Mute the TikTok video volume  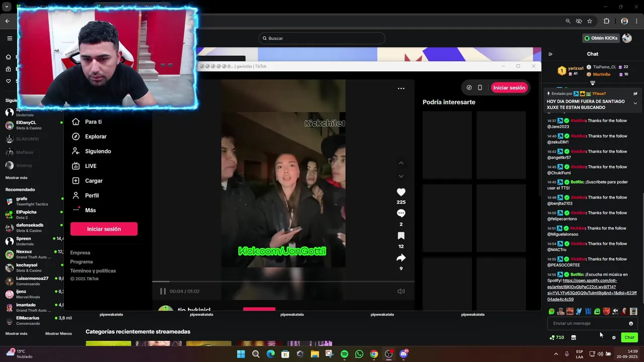401,291
